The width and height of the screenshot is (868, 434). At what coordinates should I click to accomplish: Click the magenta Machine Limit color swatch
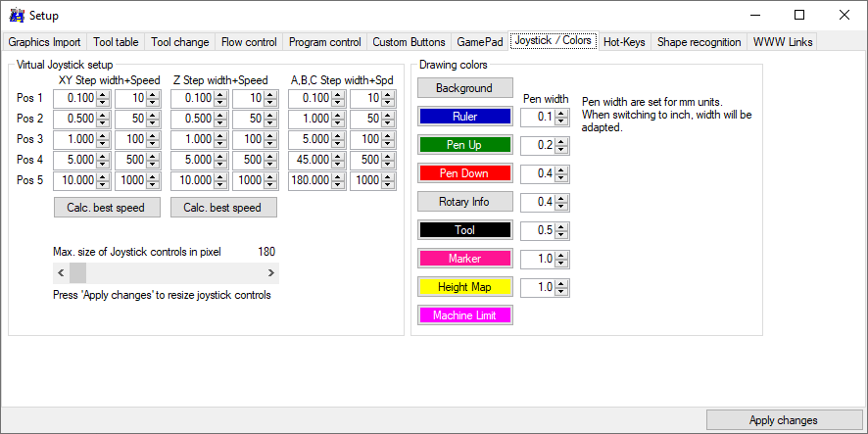pyautogui.click(x=464, y=315)
